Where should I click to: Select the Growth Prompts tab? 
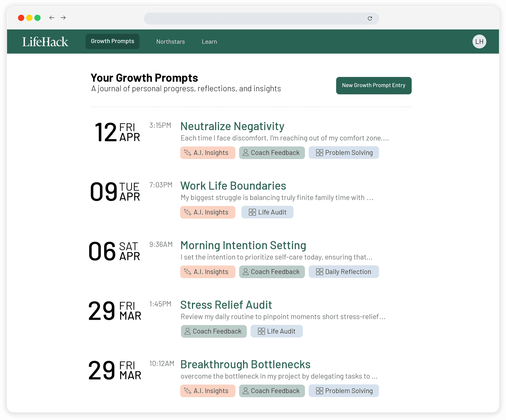click(112, 41)
